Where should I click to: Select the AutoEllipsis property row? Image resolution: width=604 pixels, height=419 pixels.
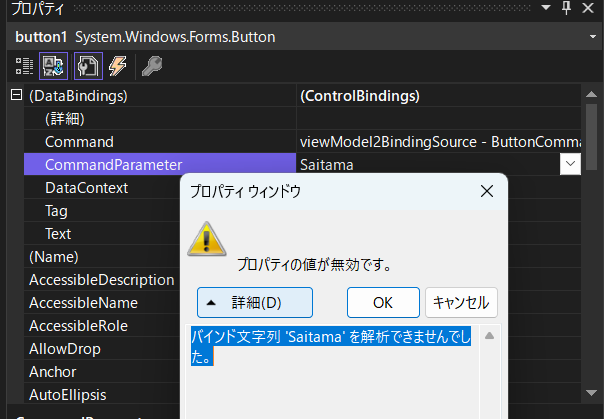102,395
